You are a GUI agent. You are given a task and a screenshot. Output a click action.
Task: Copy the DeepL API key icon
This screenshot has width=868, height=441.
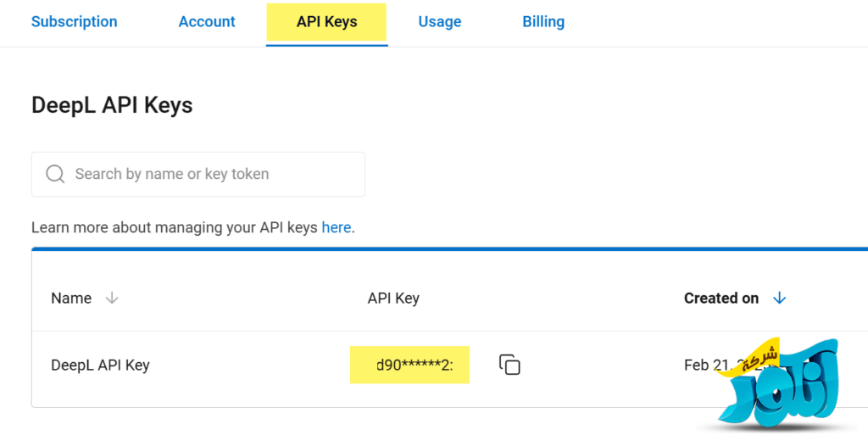click(509, 365)
